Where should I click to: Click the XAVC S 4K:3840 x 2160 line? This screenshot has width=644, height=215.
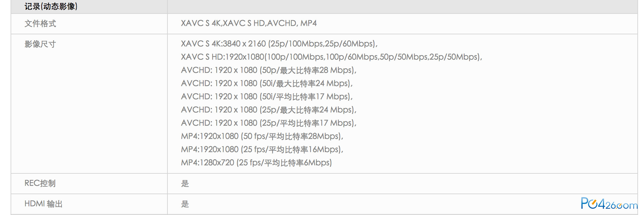pyautogui.click(x=279, y=44)
